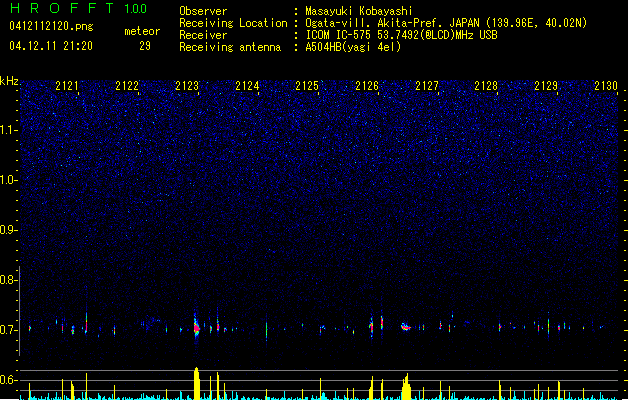Click the 2125 time marker

point(307,86)
